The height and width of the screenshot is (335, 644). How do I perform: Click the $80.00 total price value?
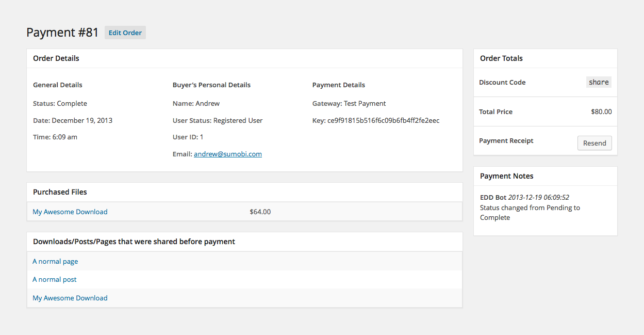tap(601, 111)
